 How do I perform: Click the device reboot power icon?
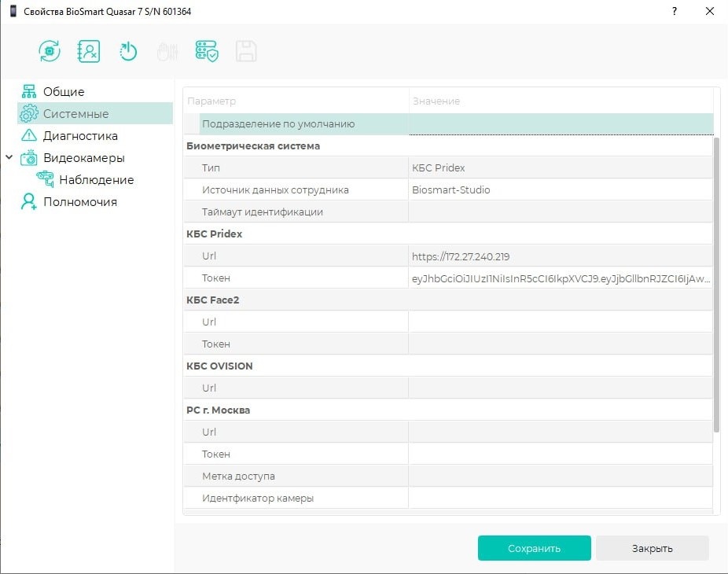click(x=127, y=51)
